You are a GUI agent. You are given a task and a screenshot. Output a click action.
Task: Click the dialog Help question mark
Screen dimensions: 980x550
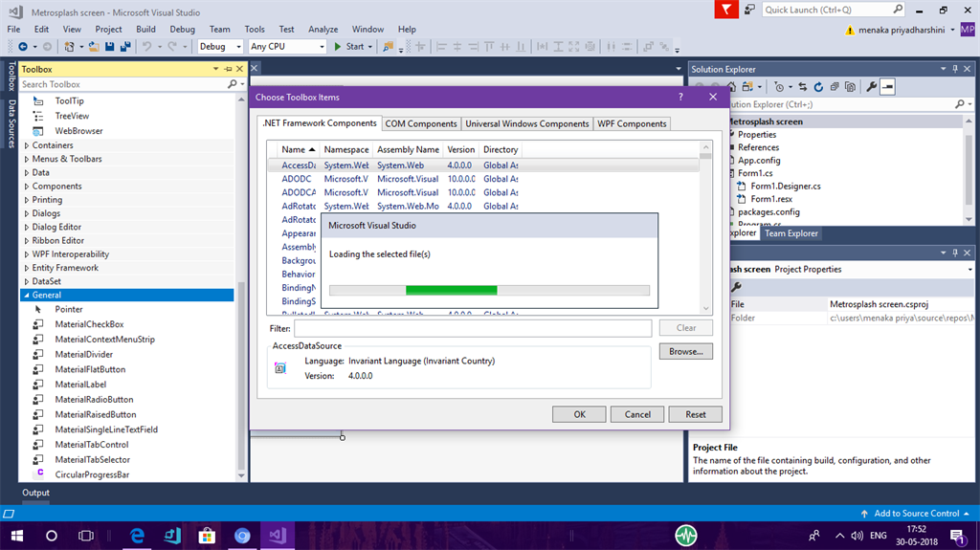tap(680, 97)
